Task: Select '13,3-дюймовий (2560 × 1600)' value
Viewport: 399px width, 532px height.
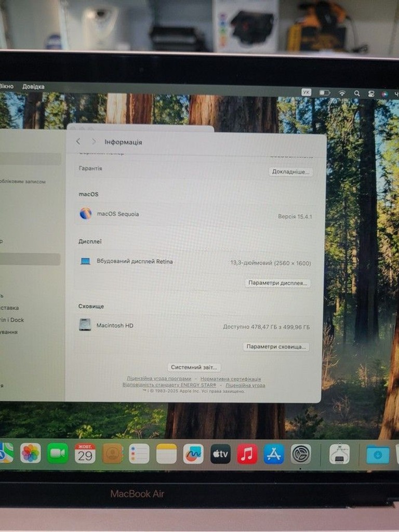Action: coord(270,262)
